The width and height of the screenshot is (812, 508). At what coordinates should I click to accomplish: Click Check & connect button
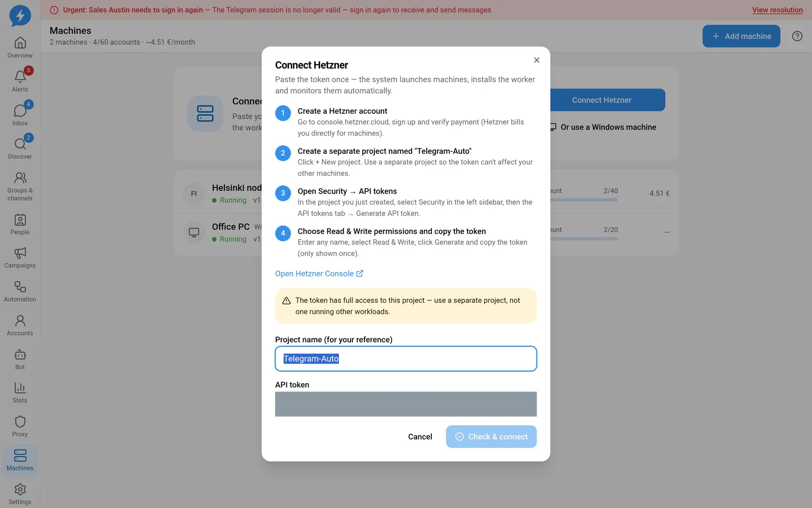(491, 436)
